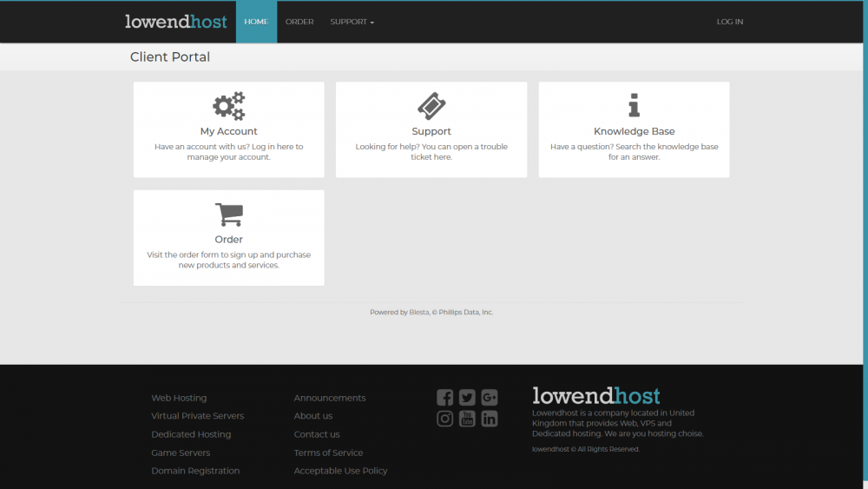Open Web Hosting footer link
Screen dimensions: 868x489
tap(179, 398)
